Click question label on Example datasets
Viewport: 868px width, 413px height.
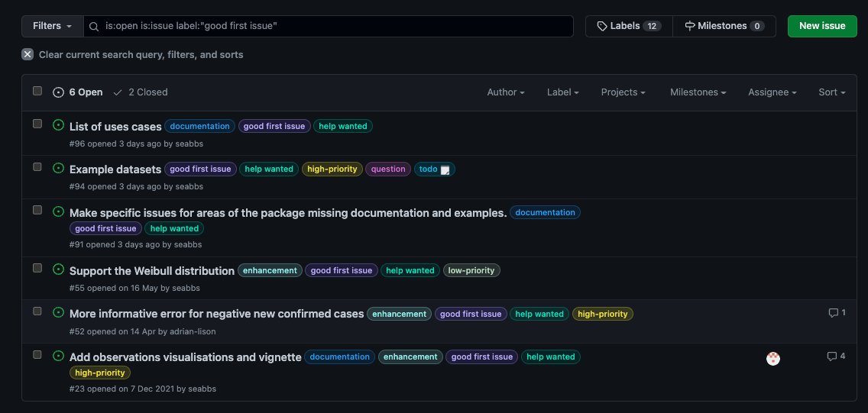click(x=388, y=169)
